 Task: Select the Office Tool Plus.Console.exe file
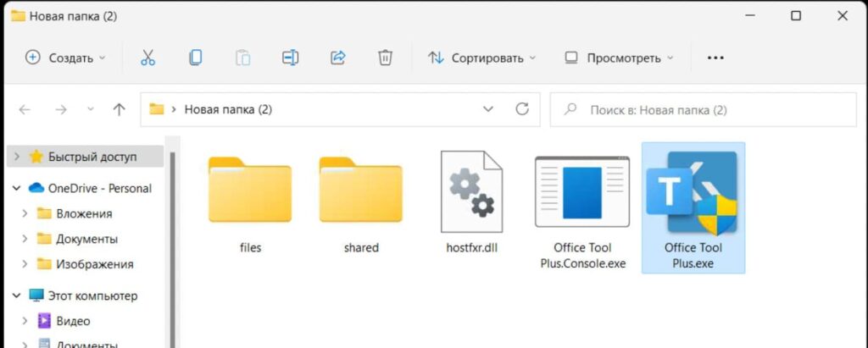(582, 206)
